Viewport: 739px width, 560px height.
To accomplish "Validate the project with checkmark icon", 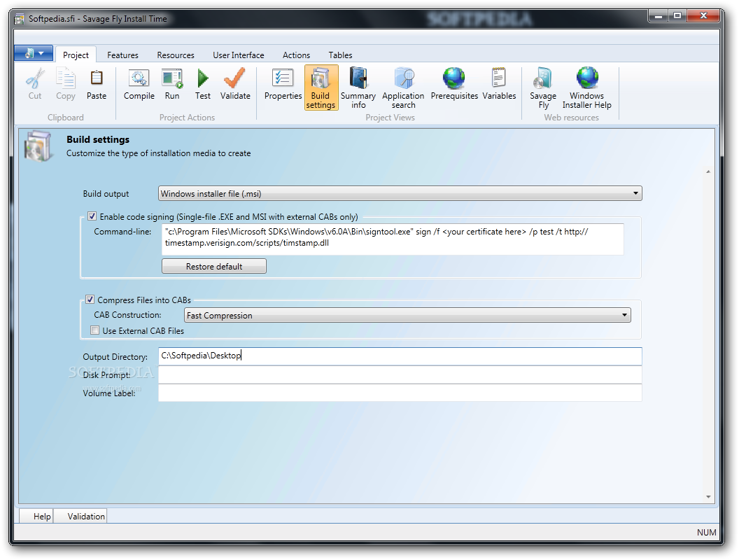I will click(234, 78).
